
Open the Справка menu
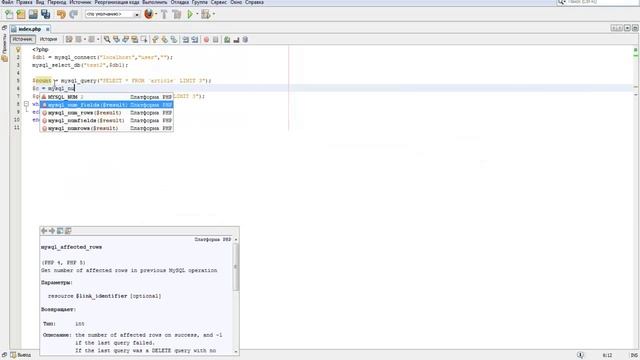(254, 2)
